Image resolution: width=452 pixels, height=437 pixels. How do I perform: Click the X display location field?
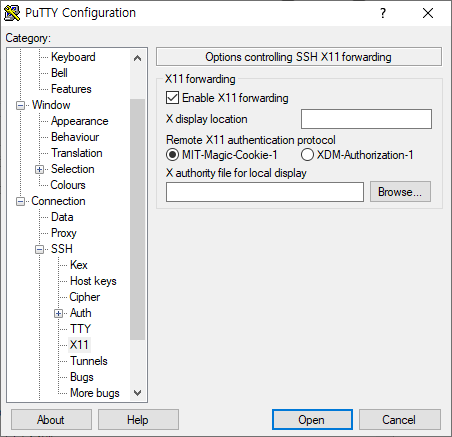point(366,119)
